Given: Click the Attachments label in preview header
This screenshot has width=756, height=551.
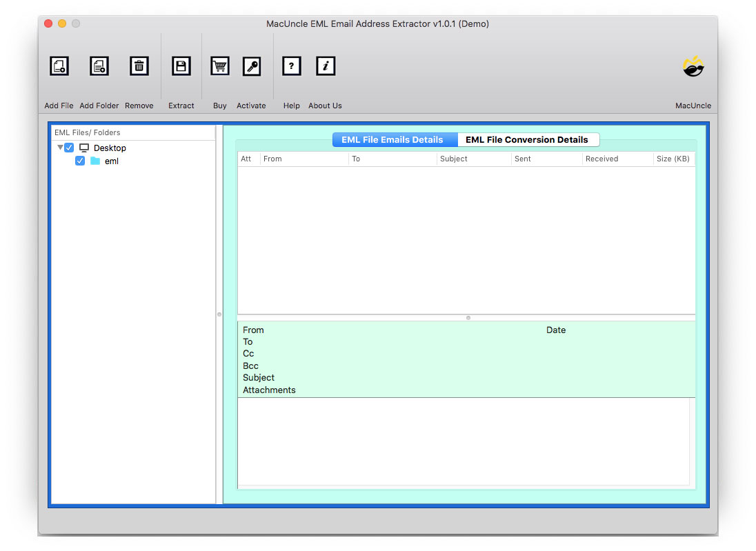Looking at the screenshot, I should click(269, 390).
